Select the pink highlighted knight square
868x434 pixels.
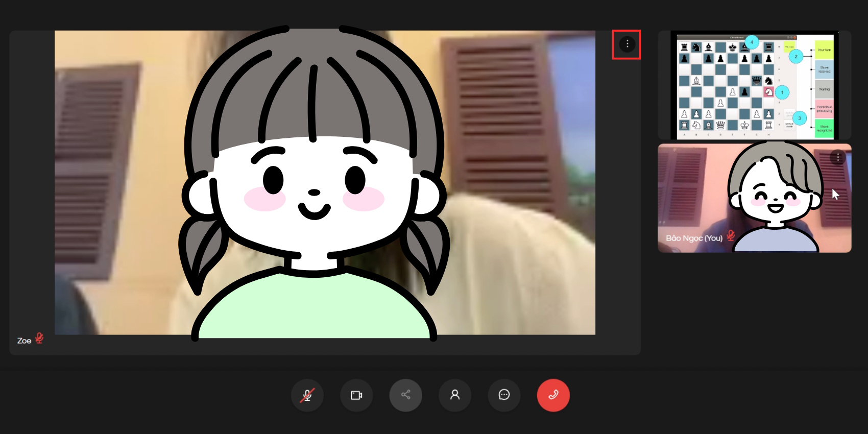coord(768,92)
